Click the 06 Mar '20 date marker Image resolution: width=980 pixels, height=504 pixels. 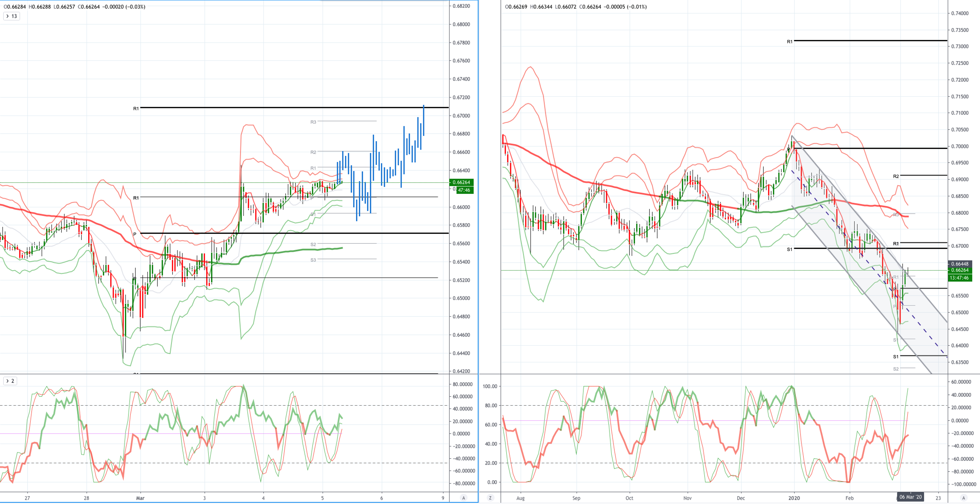tap(911, 497)
